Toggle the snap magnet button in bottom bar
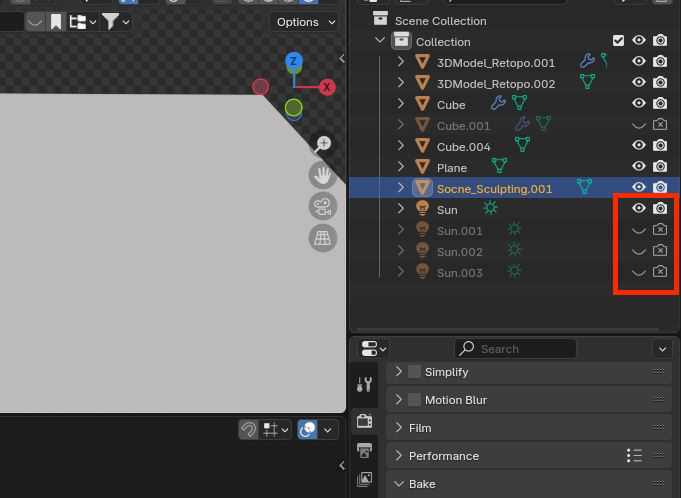 point(249,430)
